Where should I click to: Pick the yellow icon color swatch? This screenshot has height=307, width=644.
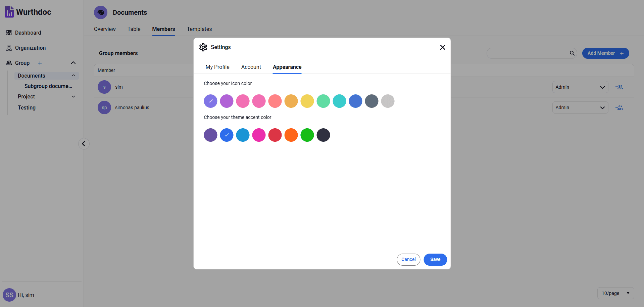tap(307, 101)
